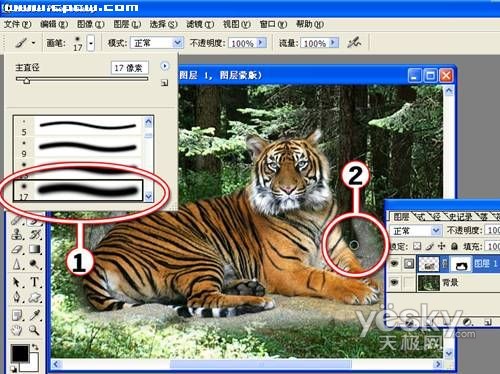Select the 图层 1 layer mask thumbnail
500x374 pixels.
coord(461,264)
